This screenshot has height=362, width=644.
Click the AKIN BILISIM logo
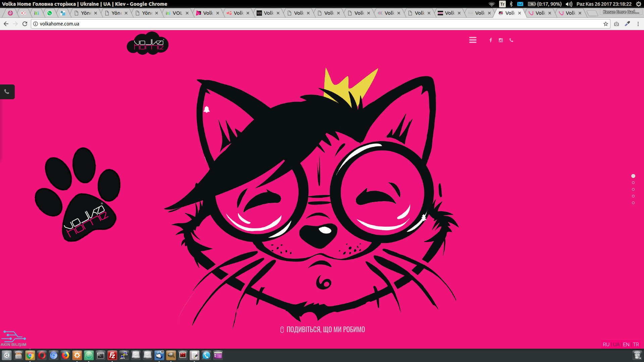(x=13, y=339)
